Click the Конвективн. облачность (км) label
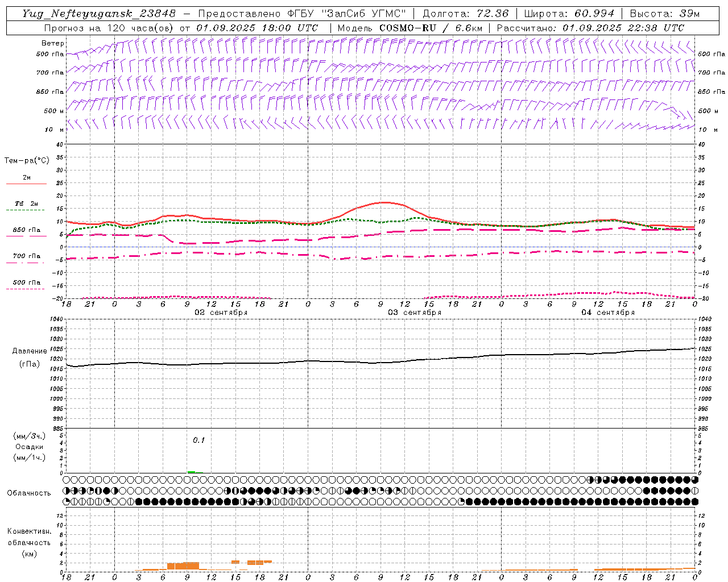 [29, 542]
